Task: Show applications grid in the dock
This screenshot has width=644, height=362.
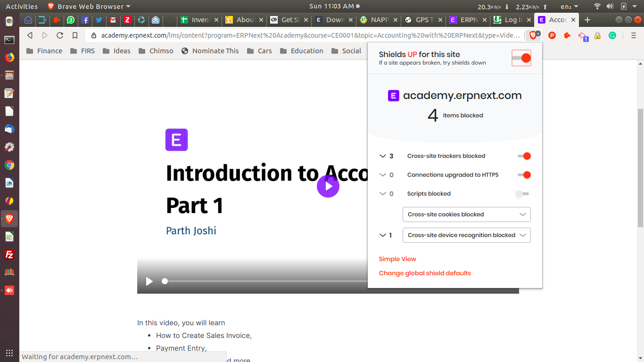Action: [x=9, y=353]
